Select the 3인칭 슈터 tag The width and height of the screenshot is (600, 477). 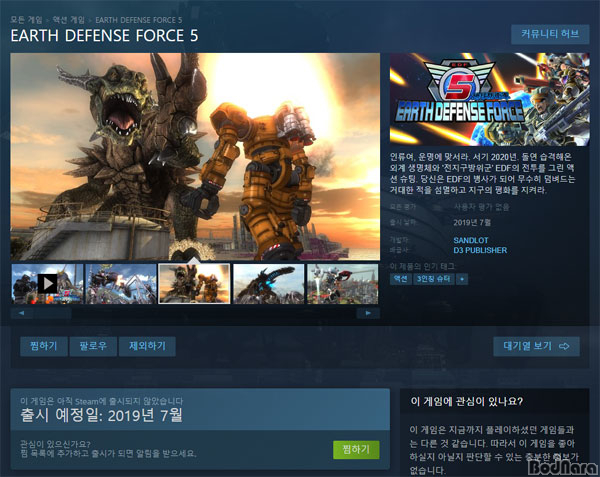(434, 278)
